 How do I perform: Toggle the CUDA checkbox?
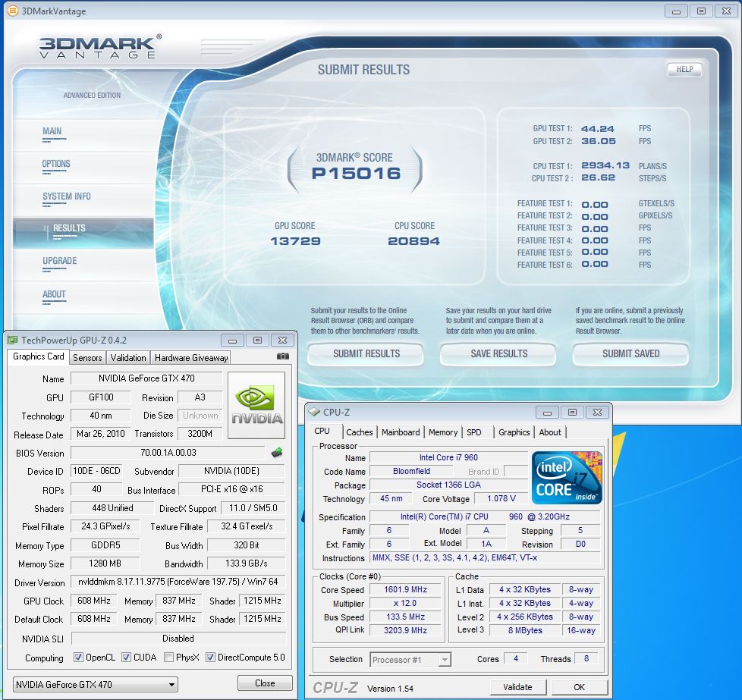[127, 657]
